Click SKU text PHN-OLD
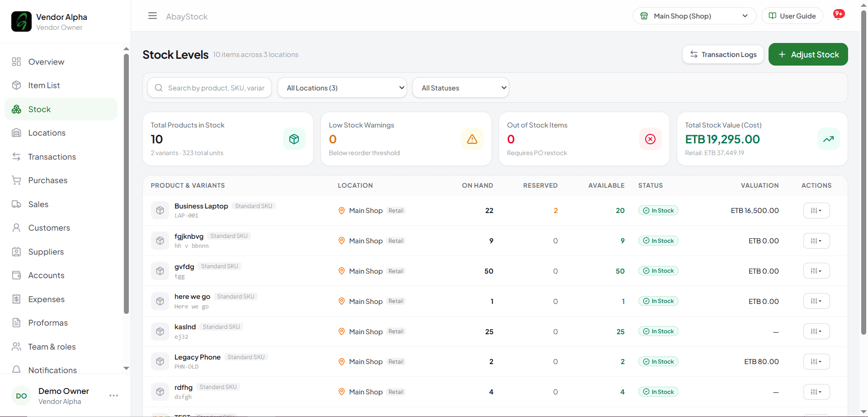Image resolution: width=868 pixels, height=417 pixels. tap(186, 367)
